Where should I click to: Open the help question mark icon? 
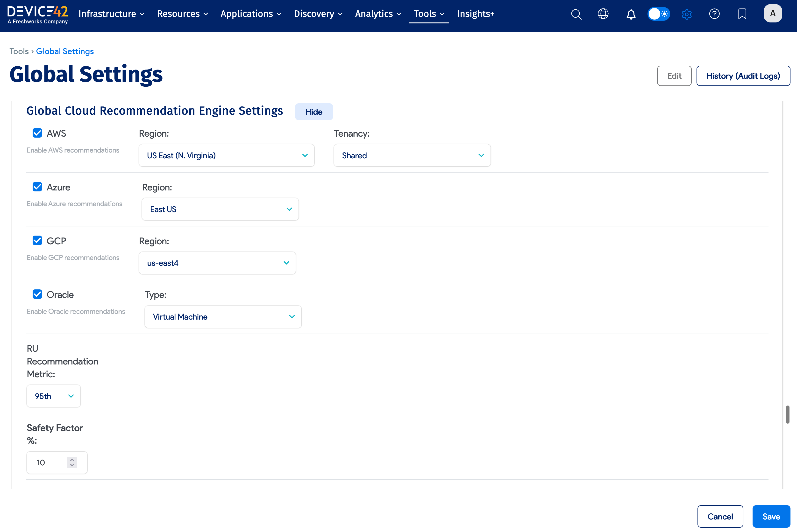pyautogui.click(x=714, y=14)
